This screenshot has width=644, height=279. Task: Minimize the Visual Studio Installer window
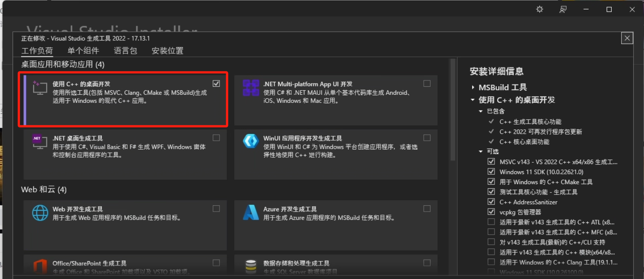tap(586, 9)
